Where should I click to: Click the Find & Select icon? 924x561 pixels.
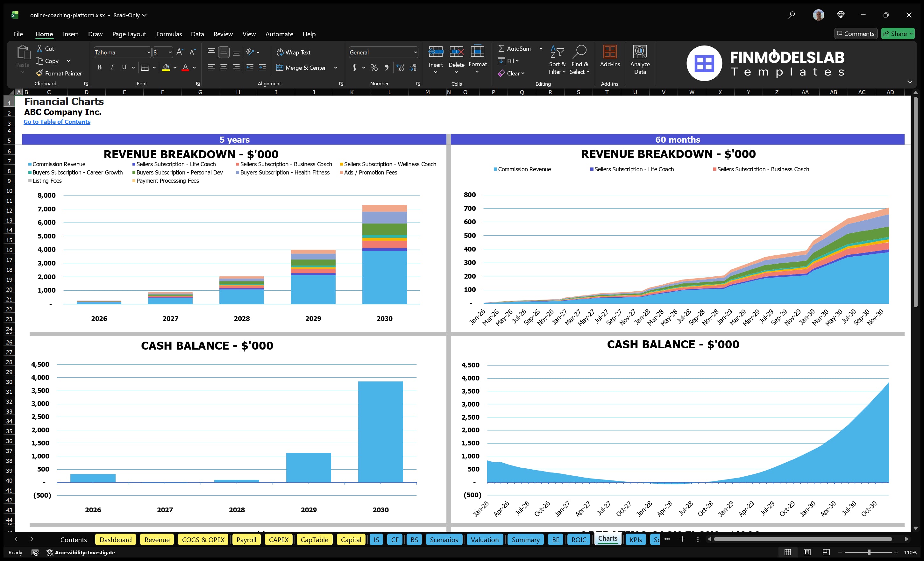click(579, 60)
